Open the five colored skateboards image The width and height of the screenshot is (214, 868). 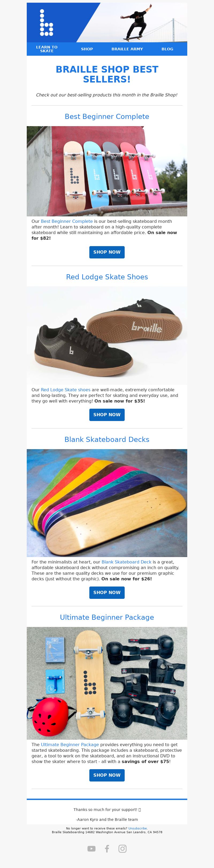[x=107, y=171]
